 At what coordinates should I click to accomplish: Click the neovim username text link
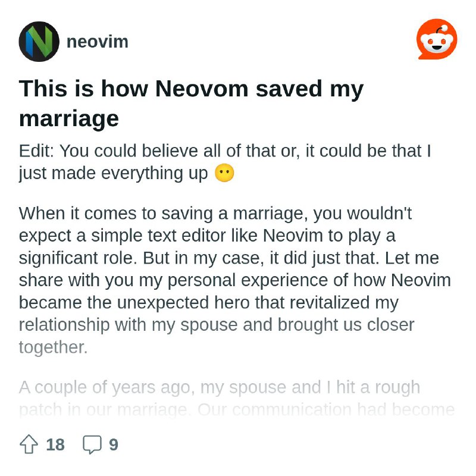[x=97, y=42]
